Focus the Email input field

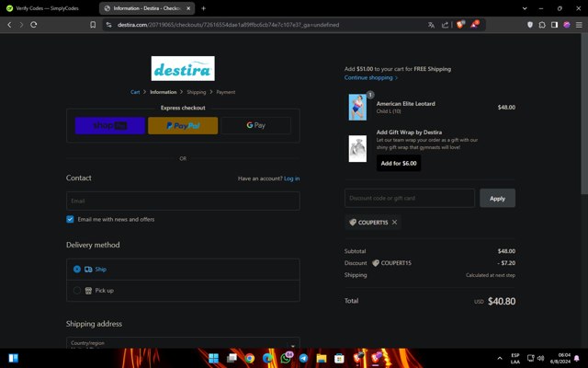coord(183,201)
